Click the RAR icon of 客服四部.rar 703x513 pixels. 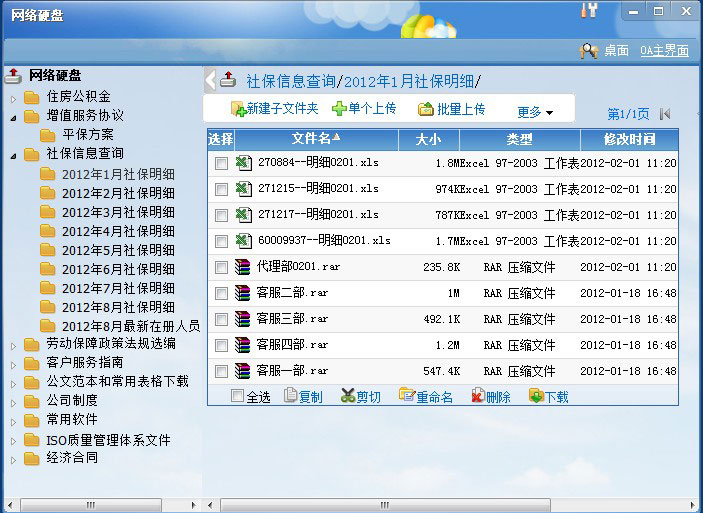[x=243, y=345]
